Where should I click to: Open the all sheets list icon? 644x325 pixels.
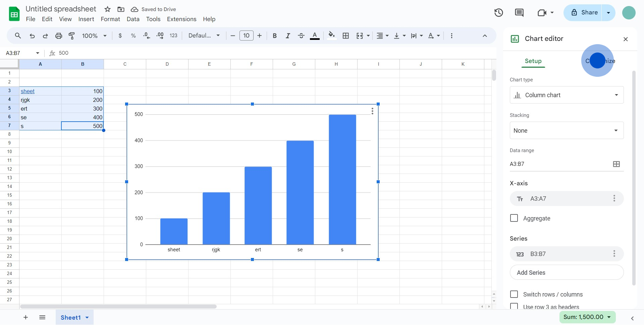tap(42, 317)
